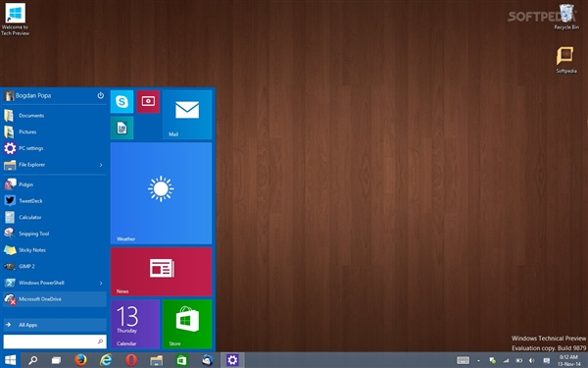Expand the File Explorer submenu arrow
This screenshot has width=588, height=368.
tap(101, 165)
